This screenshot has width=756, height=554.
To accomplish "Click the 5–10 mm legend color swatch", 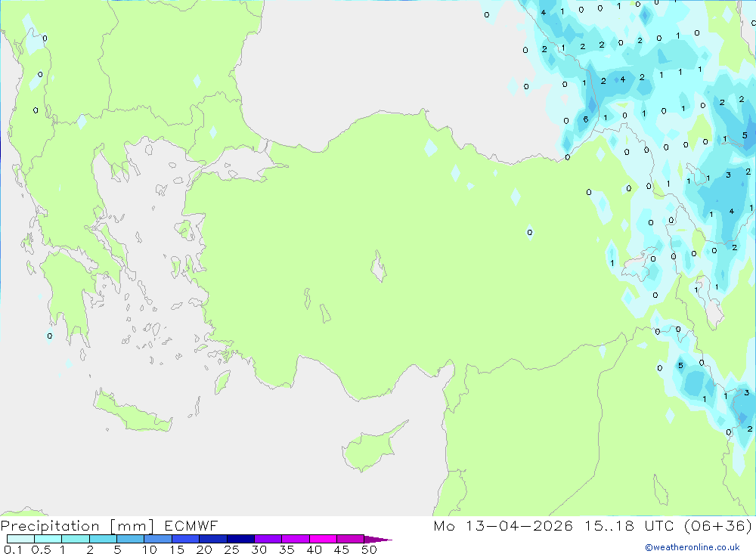I will pos(130,539).
